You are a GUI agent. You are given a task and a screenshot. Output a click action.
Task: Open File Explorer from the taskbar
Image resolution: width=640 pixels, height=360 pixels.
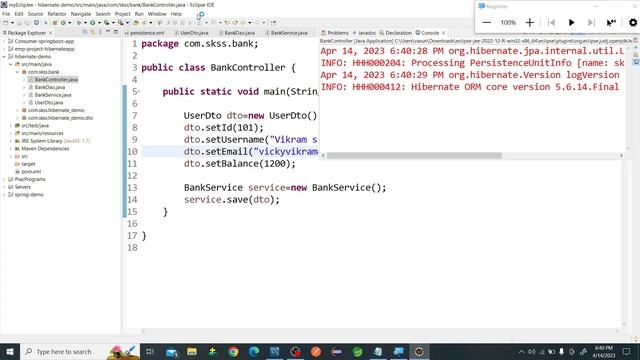pos(192,351)
